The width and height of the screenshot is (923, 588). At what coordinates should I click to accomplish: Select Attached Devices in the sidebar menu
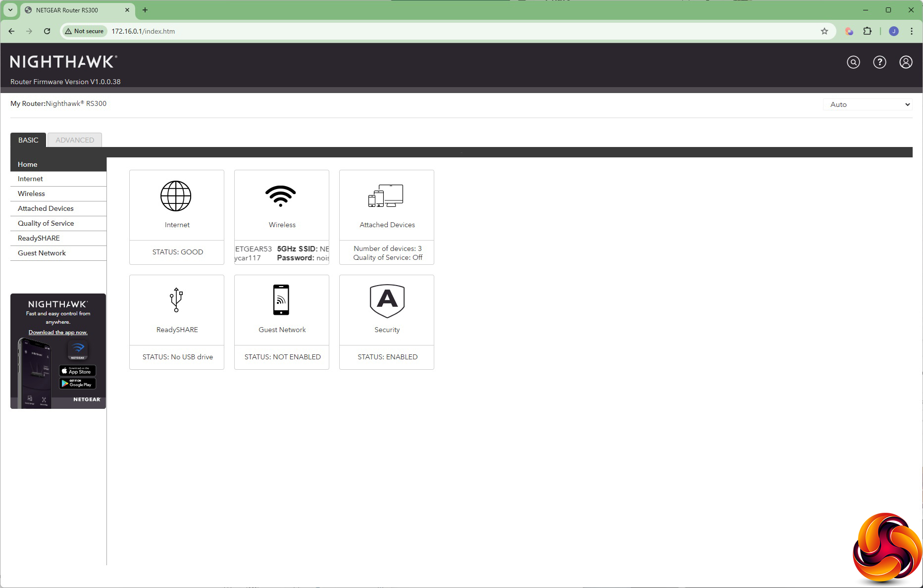(x=58, y=209)
